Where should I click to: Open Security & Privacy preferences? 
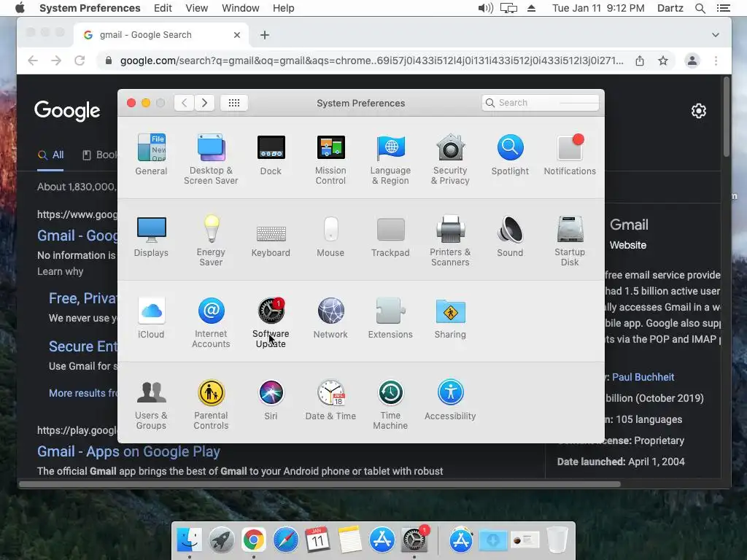click(450, 159)
